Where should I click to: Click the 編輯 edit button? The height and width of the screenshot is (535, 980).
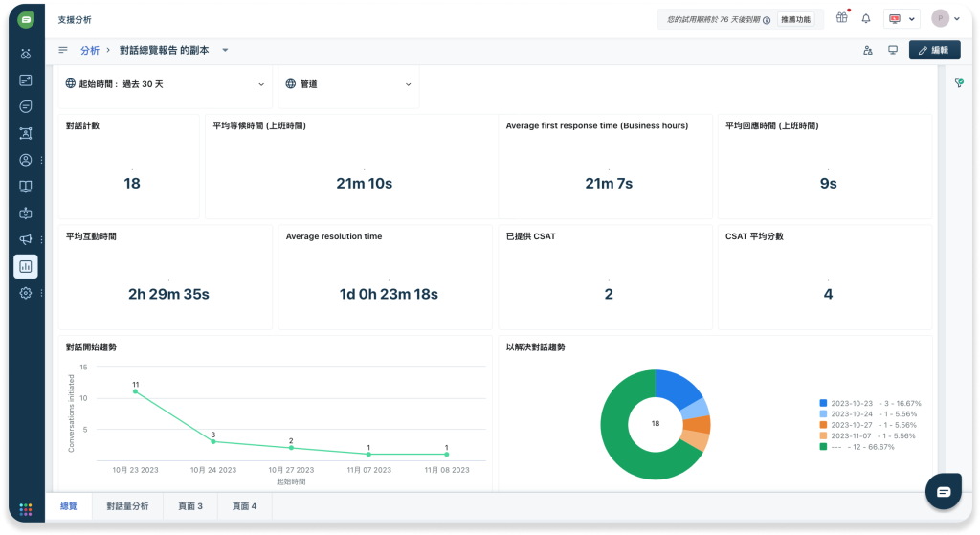(934, 50)
